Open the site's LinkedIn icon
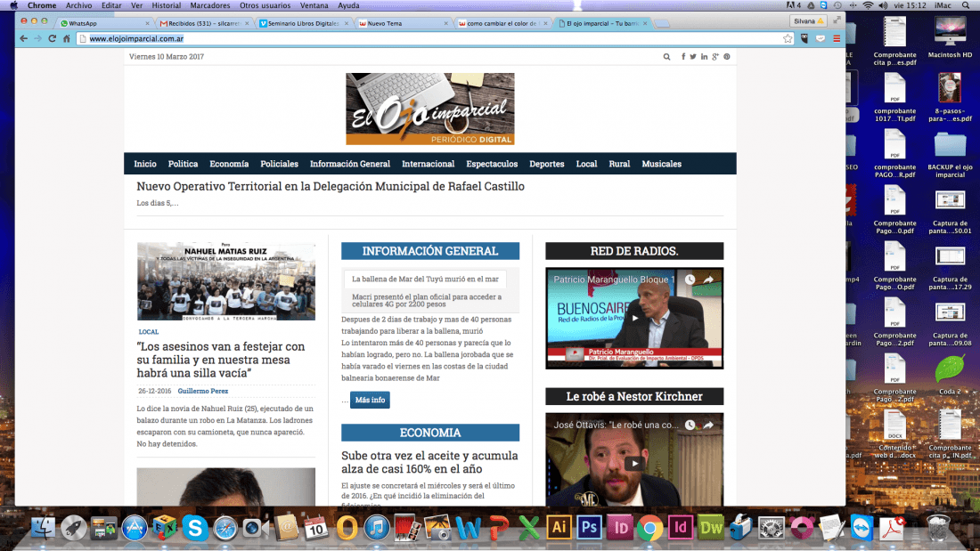Image resolution: width=980 pixels, height=551 pixels. [x=705, y=57]
